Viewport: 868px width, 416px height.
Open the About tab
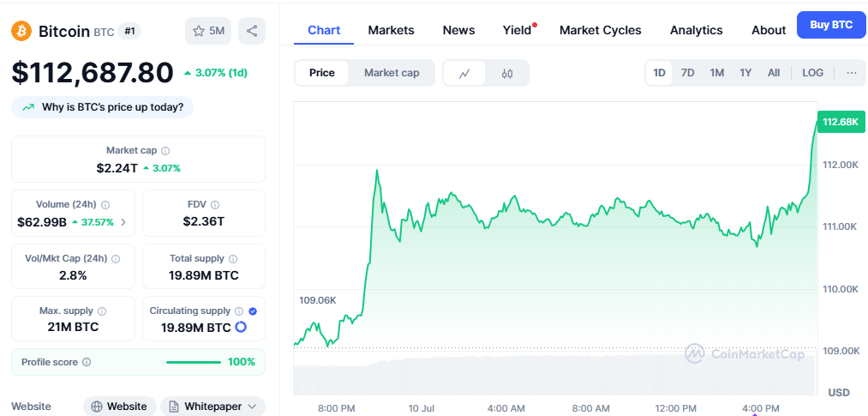click(769, 30)
